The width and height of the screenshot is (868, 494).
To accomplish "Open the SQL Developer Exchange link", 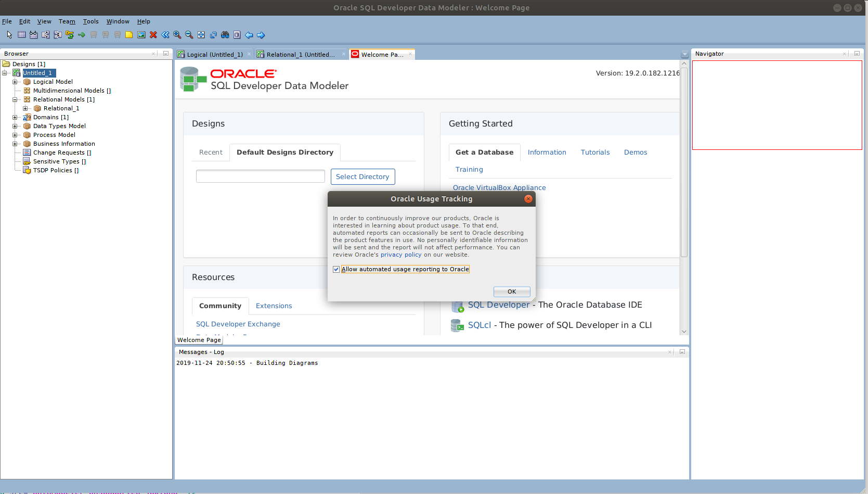I will (238, 324).
